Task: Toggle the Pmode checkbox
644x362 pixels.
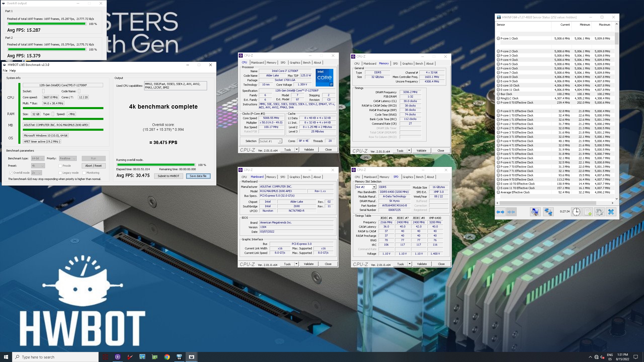Action: pyautogui.click(x=60, y=166)
